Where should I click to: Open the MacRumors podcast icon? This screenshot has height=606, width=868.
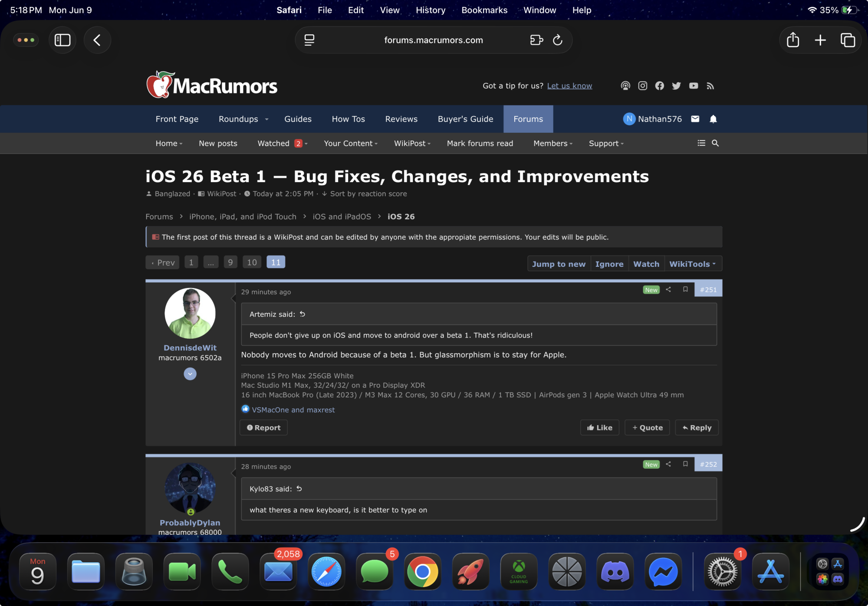click(625, 86)
